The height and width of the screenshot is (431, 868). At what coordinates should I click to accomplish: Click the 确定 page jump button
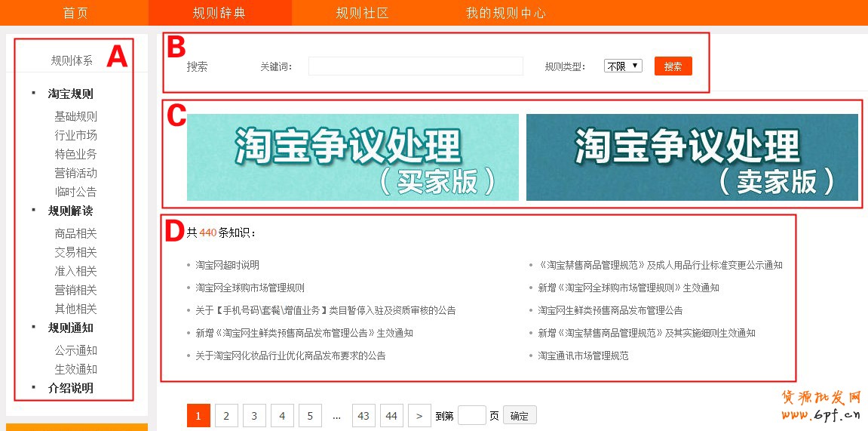pyautogui.click(x=520, y=415)
